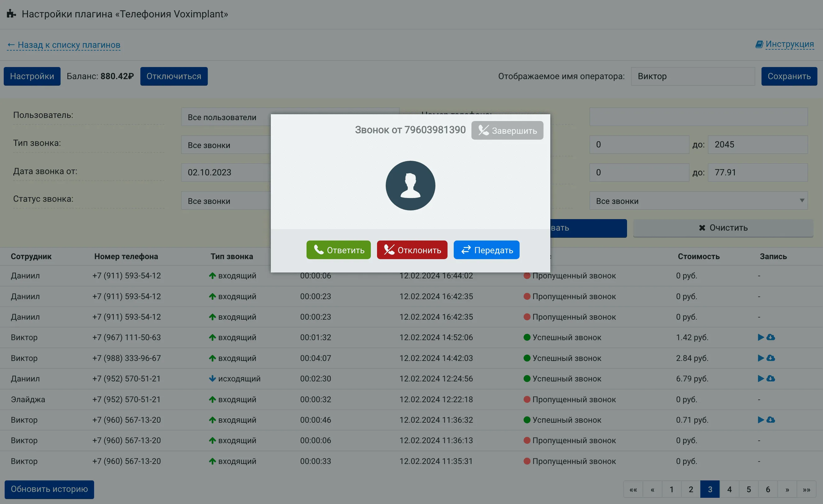Click employee name Элайджа
This screenshot has width=823, height=504.
[28, 399]
